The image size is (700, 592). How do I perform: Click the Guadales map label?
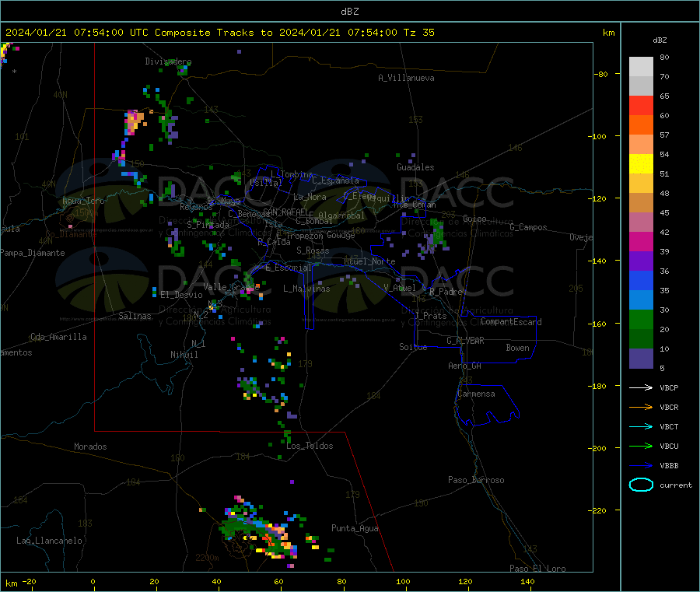coord(415,167)
